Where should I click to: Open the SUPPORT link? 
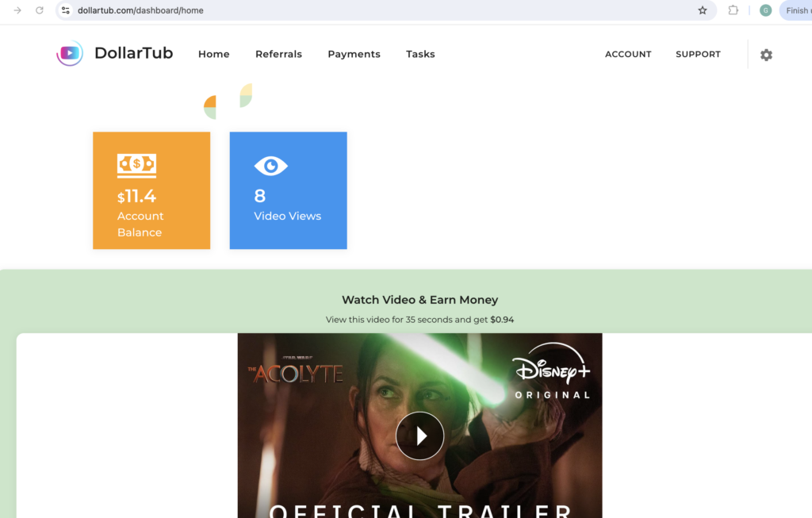pos(698,54)
